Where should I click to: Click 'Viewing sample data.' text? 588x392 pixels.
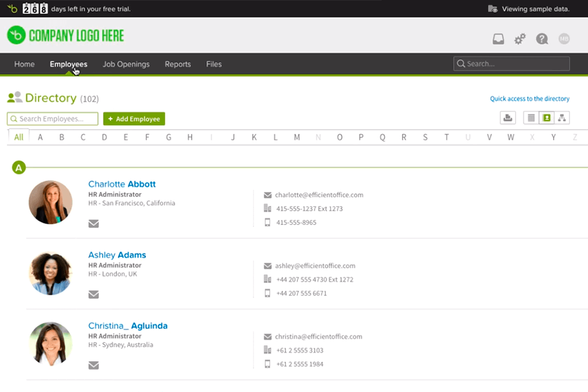coord(535,9)
